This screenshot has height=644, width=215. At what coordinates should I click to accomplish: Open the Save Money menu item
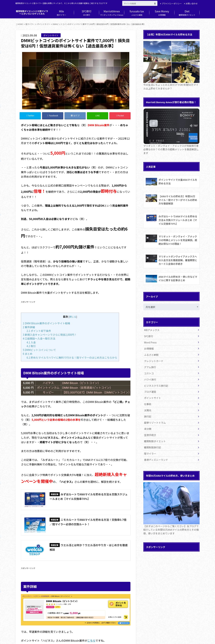(x=162, y=13)
